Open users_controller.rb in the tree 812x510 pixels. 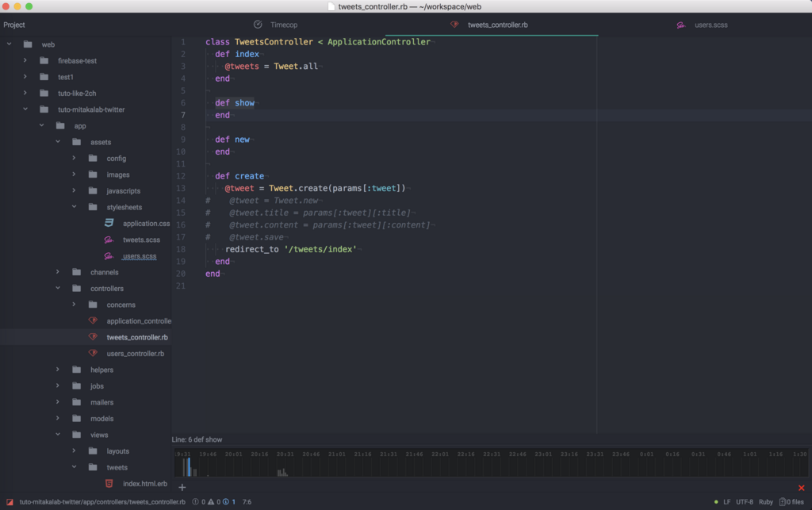point(135,354)
